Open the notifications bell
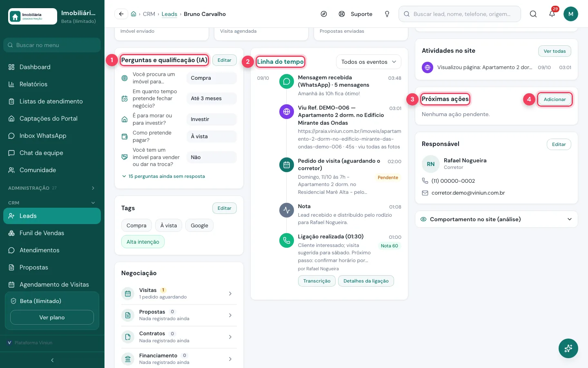The image size is (588, 368). (552, 14)
